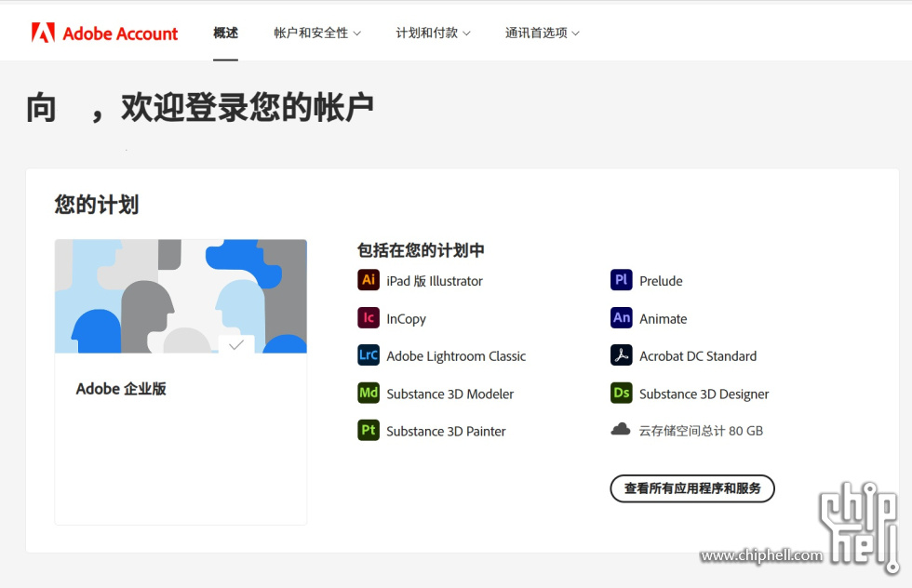Click the 您的计划 heading
Screen dimensions: 912x588
(97, 205)
